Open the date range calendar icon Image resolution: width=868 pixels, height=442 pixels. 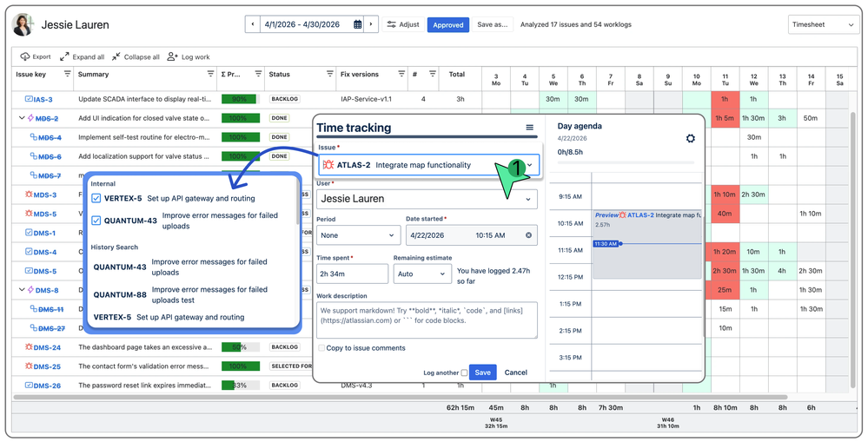pos(358,24)
